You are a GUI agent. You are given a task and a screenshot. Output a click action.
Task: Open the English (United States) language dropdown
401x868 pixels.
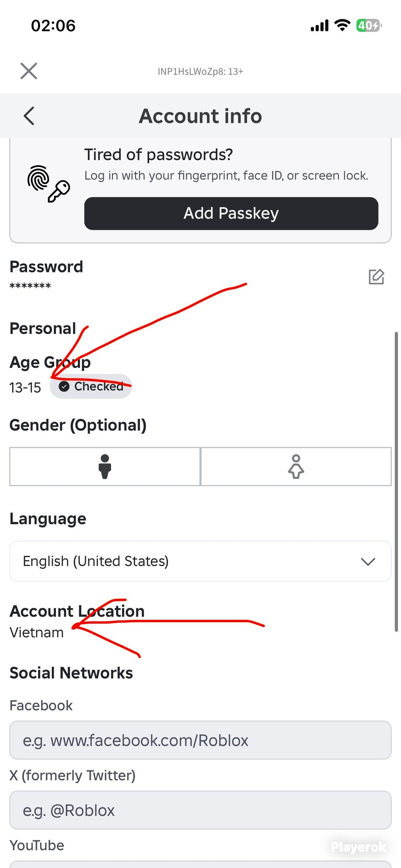[200, 561]
